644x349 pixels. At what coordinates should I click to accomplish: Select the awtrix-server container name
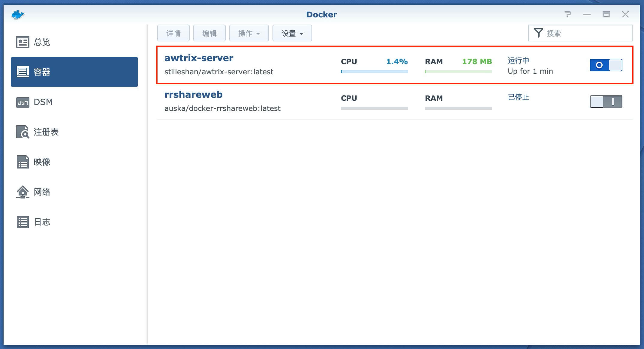point(199,58)
